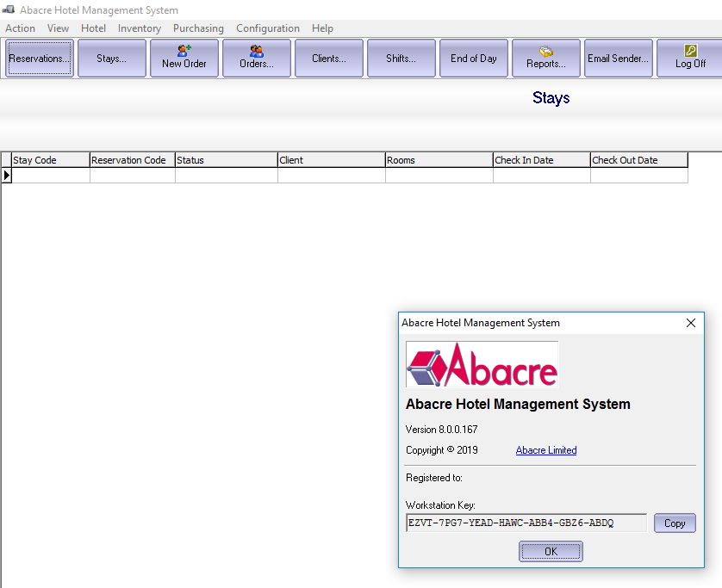This screenshot has height=588, width=722.
Task: Open the Clients toolbar button
Action: click(328, 58)
